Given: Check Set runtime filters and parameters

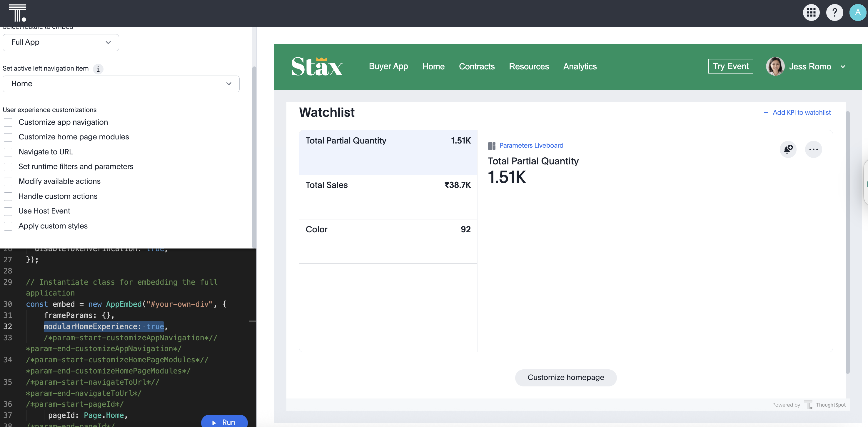Looking at the screenshot, I should tap(8, 167).
